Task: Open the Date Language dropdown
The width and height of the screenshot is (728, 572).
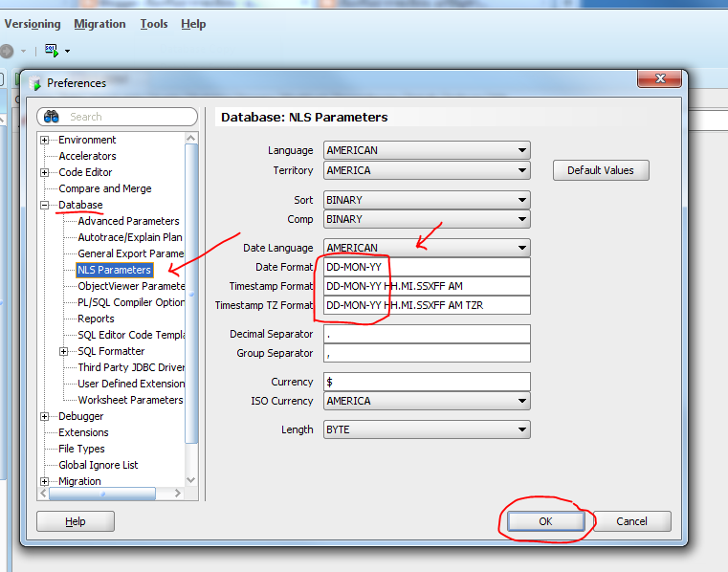Action: click(x=427, y=248)
